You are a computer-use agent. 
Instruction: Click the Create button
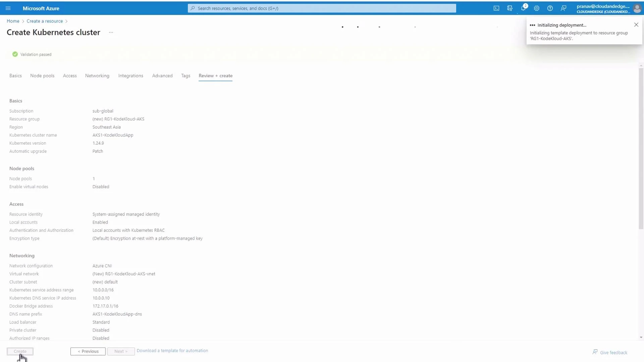tap(20, 351)
